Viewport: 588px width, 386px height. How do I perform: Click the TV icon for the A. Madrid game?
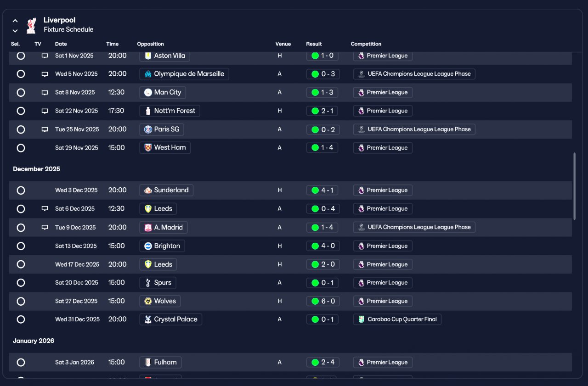[x=45, y=227]
